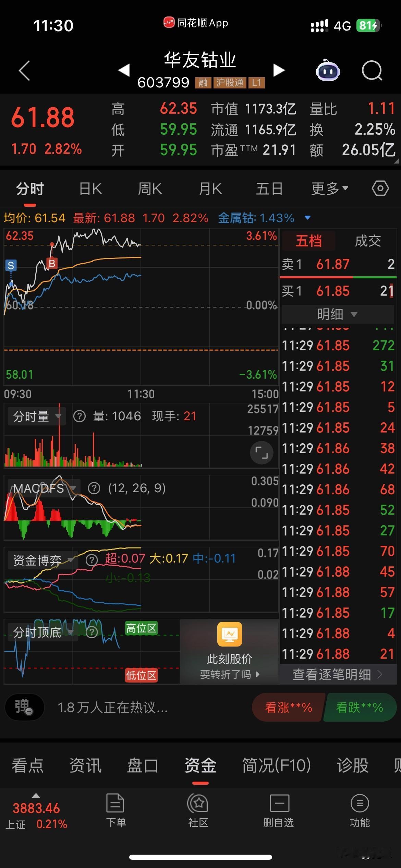The height and width of the screenshot is (868, 401).
Task: Tap the 61.88 current price
Action: 42,118
